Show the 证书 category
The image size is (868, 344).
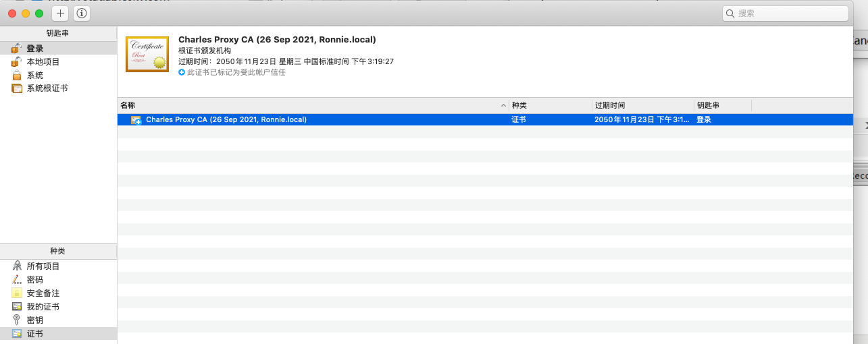click(x=58, y=334)
